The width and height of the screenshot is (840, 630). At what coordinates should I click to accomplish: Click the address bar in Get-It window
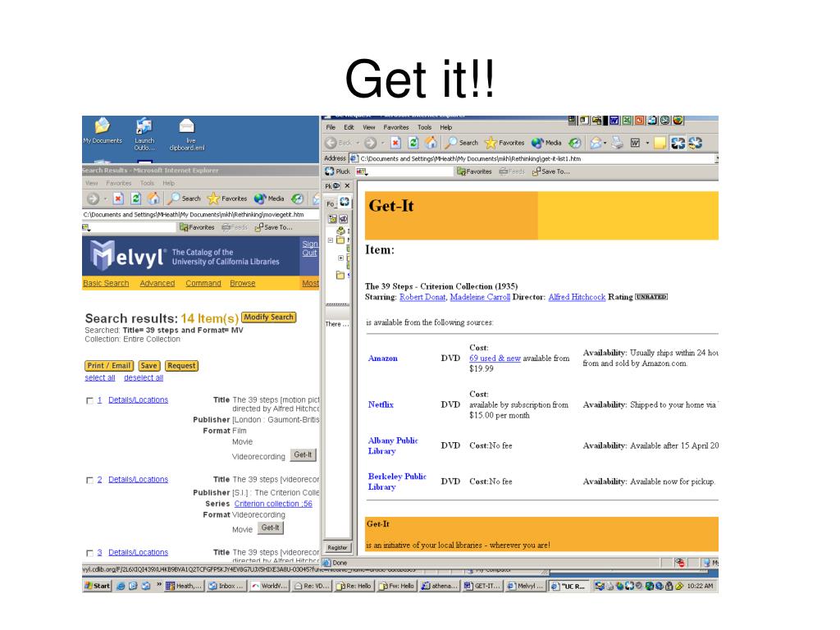pyautogui.click(x=532, y=158)
